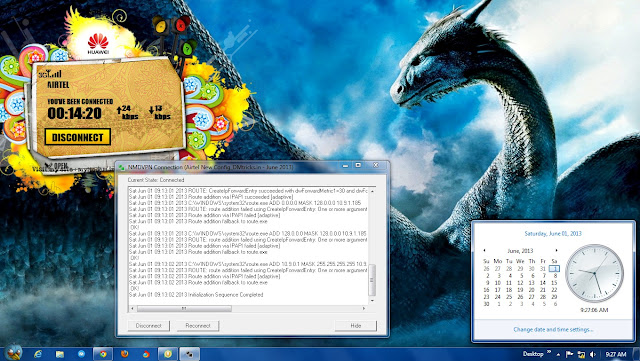Select June 10 in the calendar
This screenshot has height=361, width=640.
coord(498,283)
